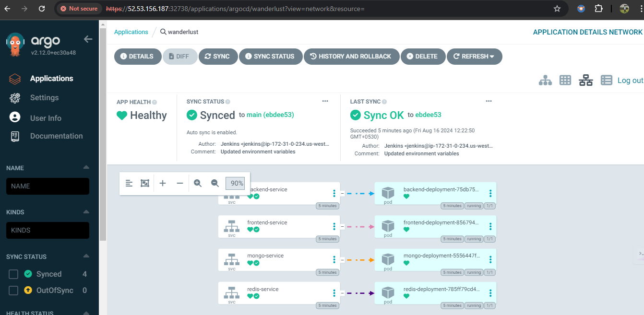The height and width of the screenshot is (315, 644).
Task: Collapse the Argo sidebar with back arrow
Action: pos(88,39)
